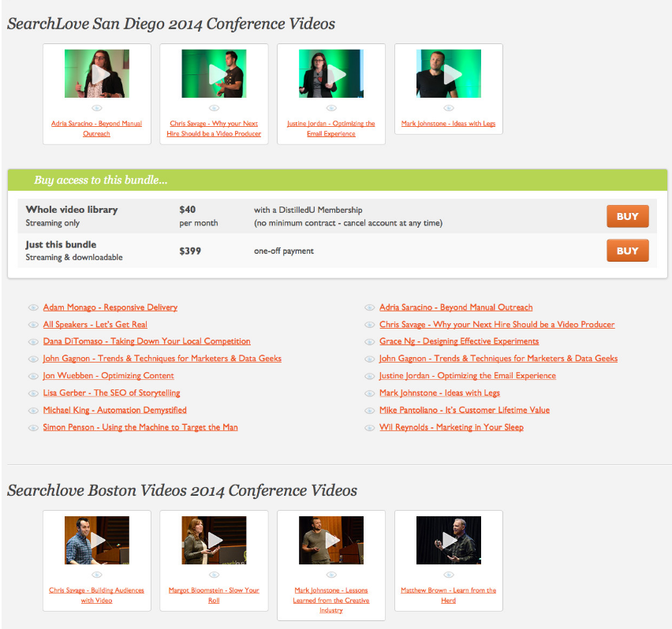Click eye icon beside Adam Monago link

[x=33, y=307]
